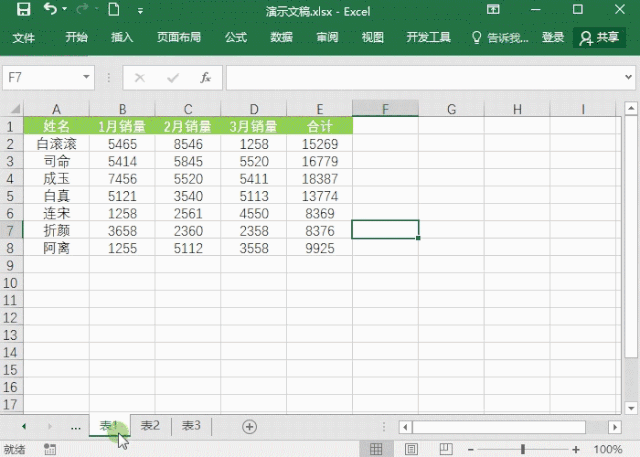This screenshot has width=640, height=457.
Task: Select column E header
Action: tap(320, 109)
